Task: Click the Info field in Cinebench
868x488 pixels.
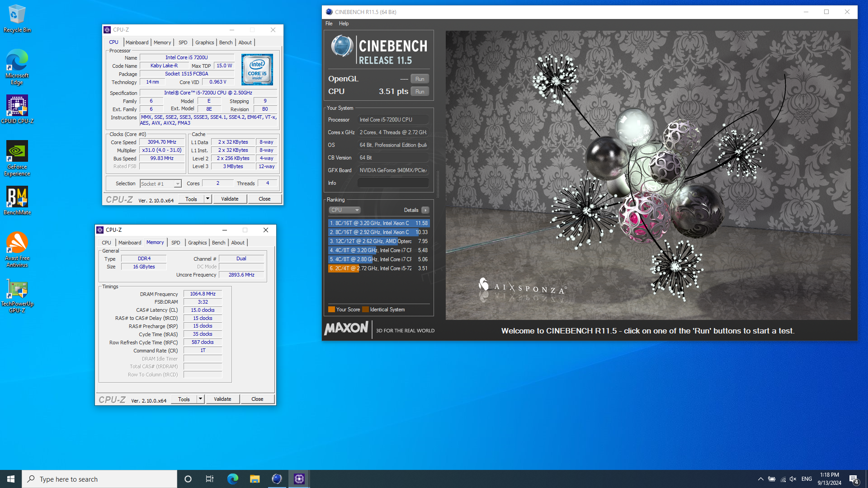Action: [x=393, y=183]
